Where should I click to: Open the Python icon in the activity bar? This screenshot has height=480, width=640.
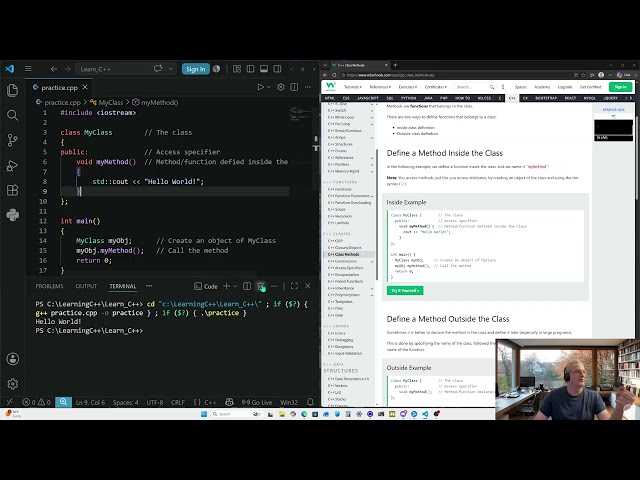point(13,215)
